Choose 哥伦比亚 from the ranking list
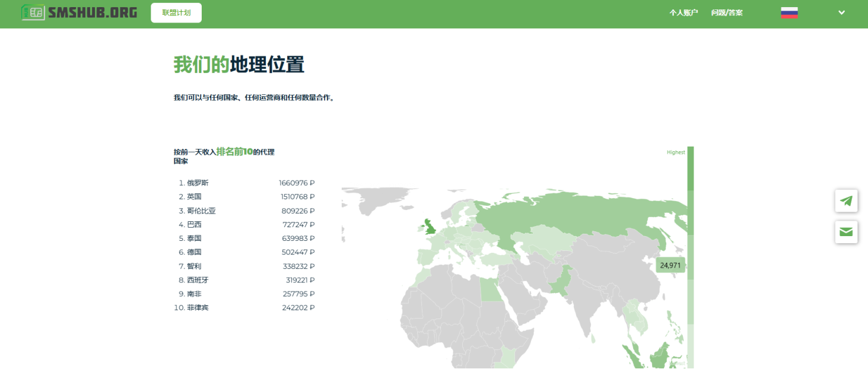This screenshot has width=868, height=385. [x=201, y=211]
